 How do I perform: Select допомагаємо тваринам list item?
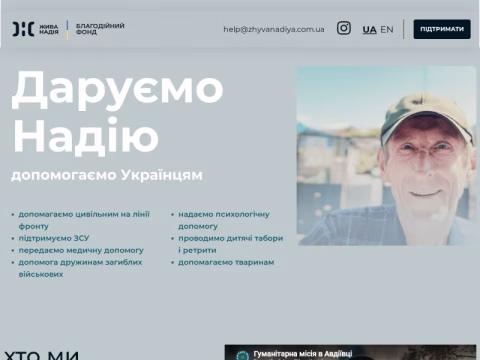(226, 262)
